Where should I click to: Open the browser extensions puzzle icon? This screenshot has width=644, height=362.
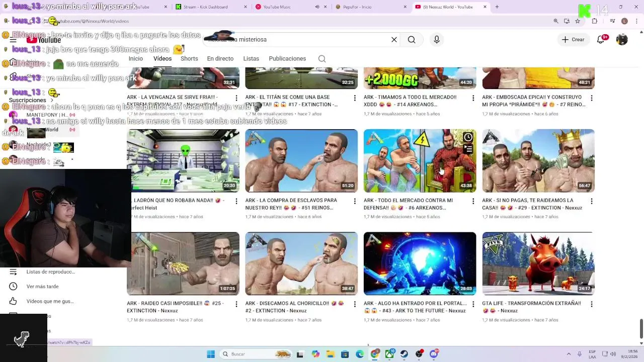click(x=595, y=21)
